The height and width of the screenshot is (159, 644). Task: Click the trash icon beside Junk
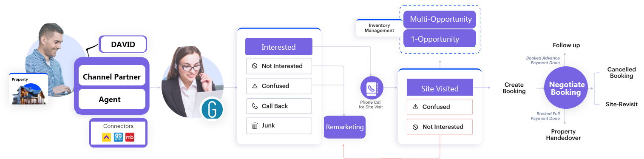pos(255,125)
